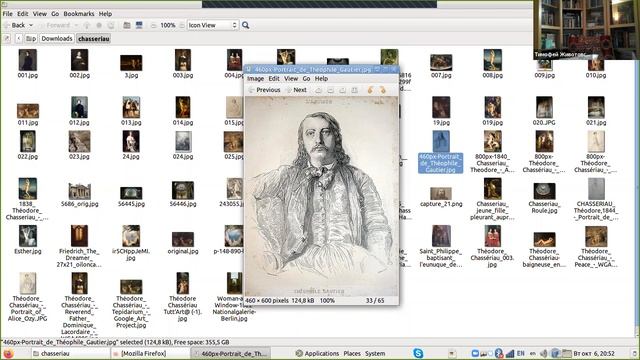Select the 008.jpg thumbnail
This screenshot has width=640, height=360.
[x=493, y=60]
